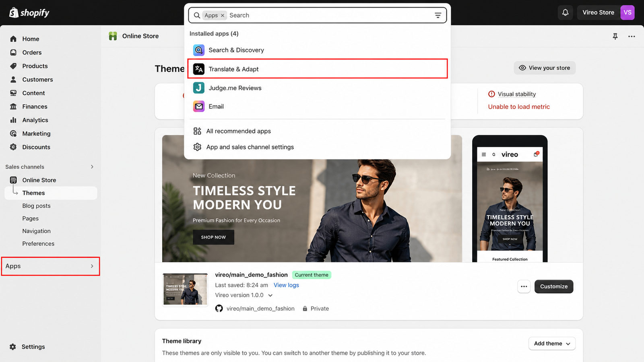Open Translate & Adapt app

(x=317, y=69)
